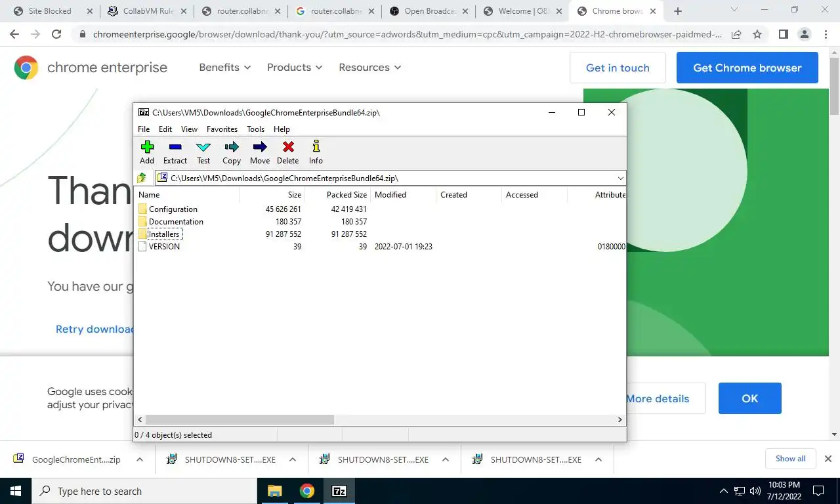
Task: Click the Extract toolbar icon
Action: click(175, 152)
